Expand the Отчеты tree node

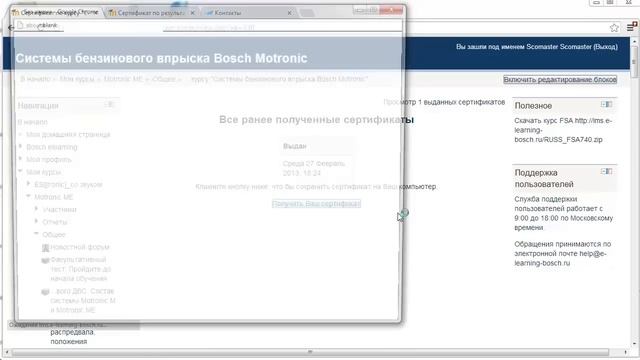point(37,222)
